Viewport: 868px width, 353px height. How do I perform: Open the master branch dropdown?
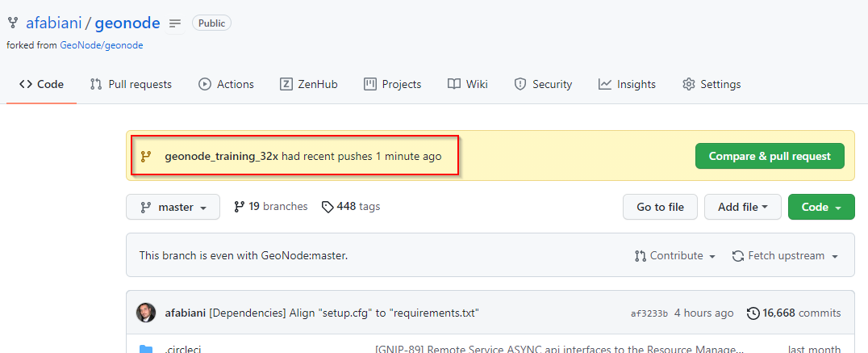pos(173,208)
